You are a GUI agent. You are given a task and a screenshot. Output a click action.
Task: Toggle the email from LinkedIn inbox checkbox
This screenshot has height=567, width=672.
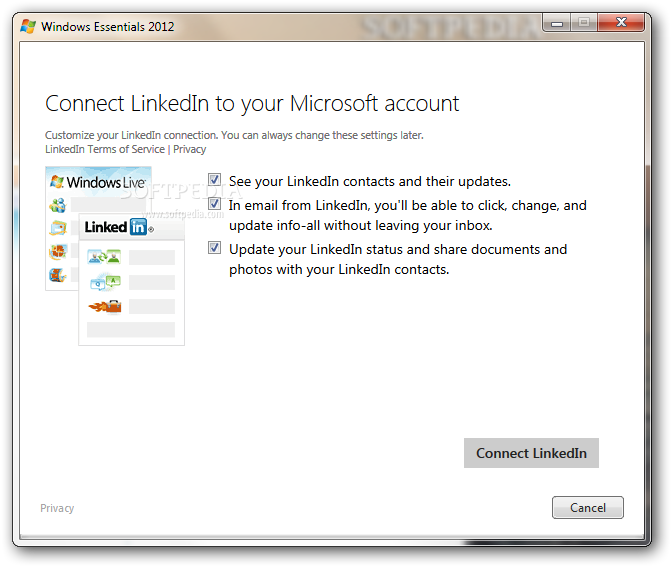click(214, 204)
